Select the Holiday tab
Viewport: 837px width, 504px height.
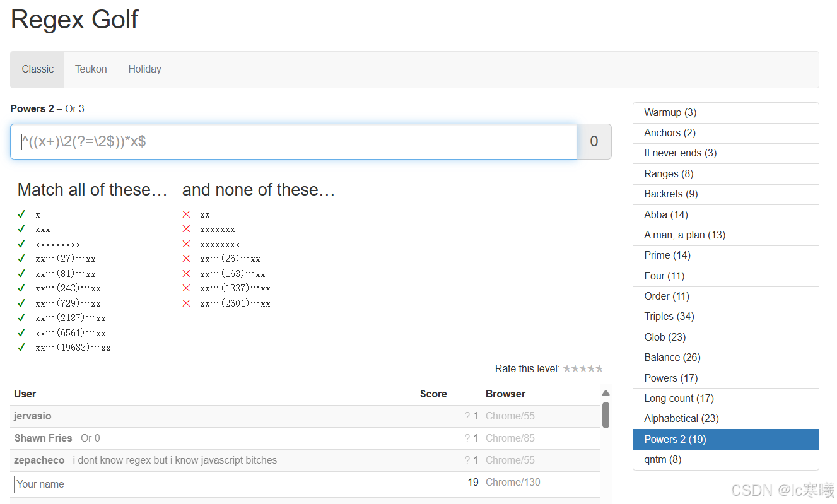click(x=144, y=69)
